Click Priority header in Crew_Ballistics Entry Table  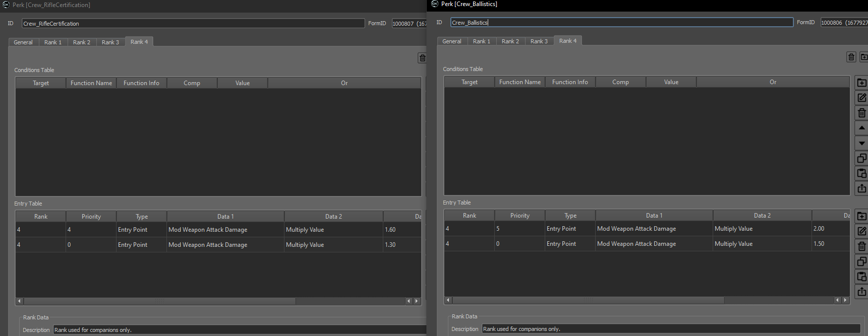click(520, 216)
